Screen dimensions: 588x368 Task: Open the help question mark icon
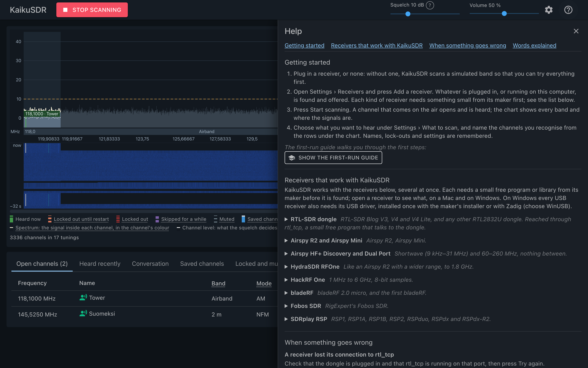pos(568,10)
